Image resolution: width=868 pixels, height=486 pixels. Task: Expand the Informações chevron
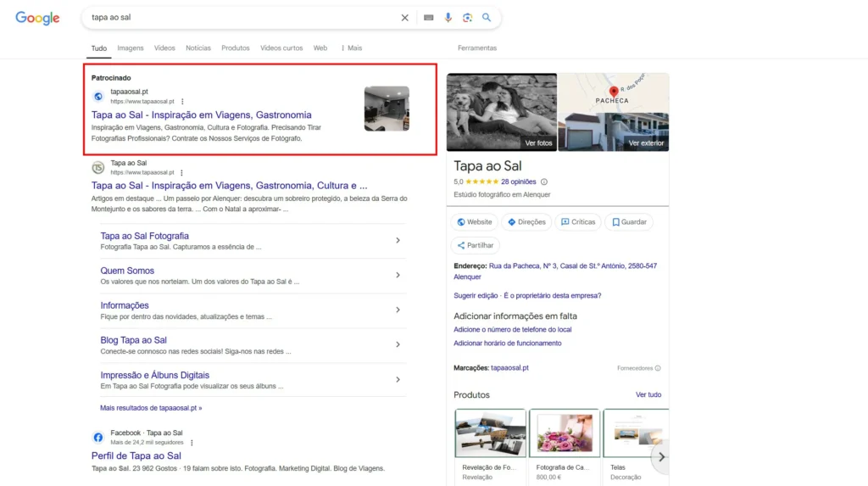pos(398,310)
